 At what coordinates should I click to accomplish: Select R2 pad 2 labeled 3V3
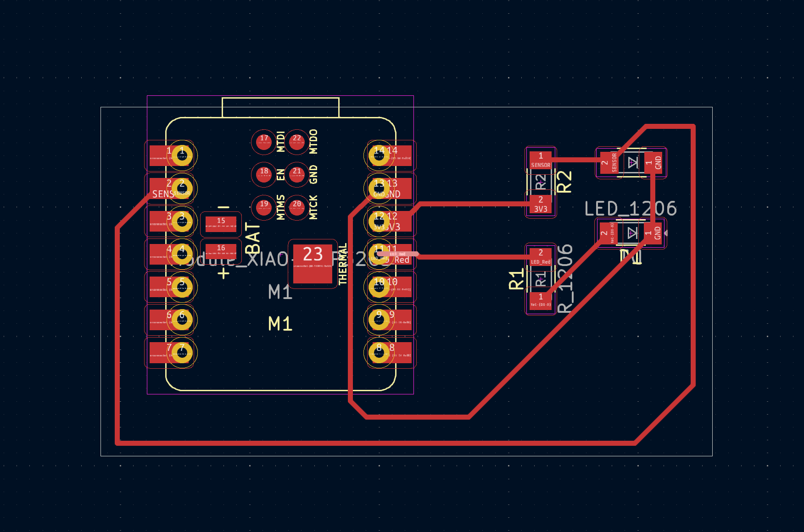pos(541,204)
